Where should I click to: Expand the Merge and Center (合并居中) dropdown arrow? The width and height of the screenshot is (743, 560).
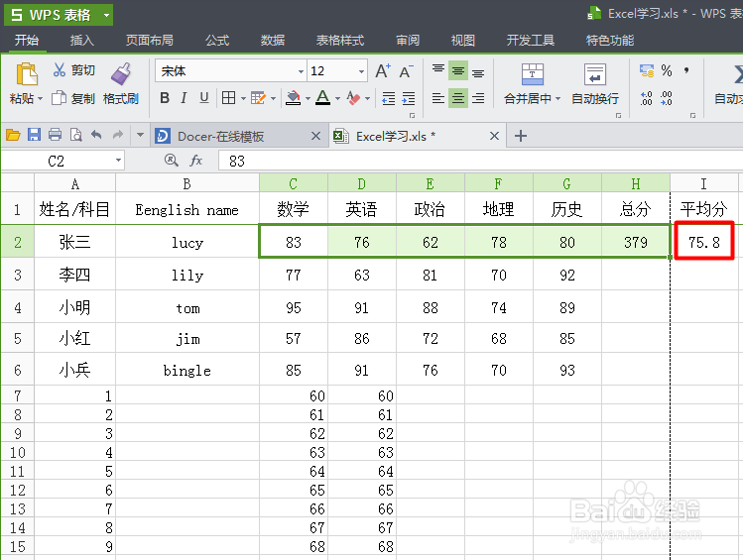tap(557, 99)
